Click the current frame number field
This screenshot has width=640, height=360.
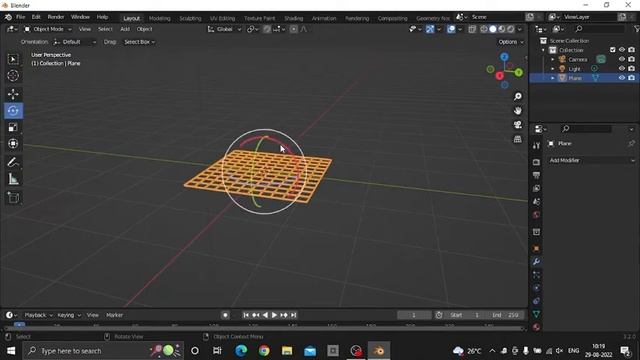tap(413, 315)
